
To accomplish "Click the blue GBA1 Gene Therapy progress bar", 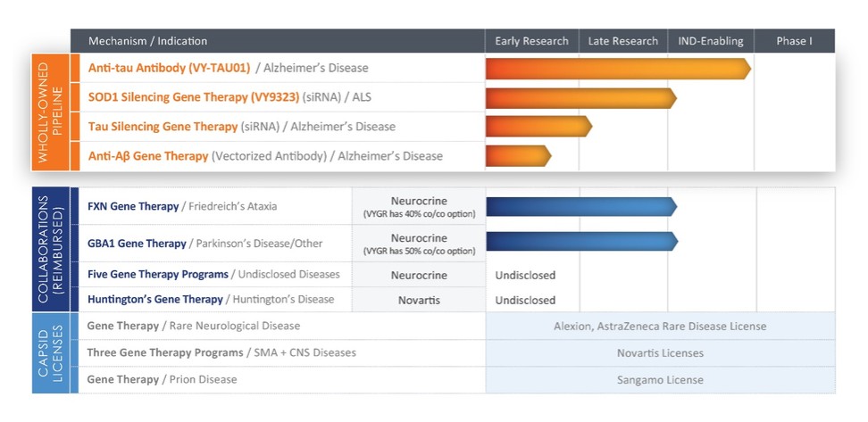I will (x=580, y=242).
